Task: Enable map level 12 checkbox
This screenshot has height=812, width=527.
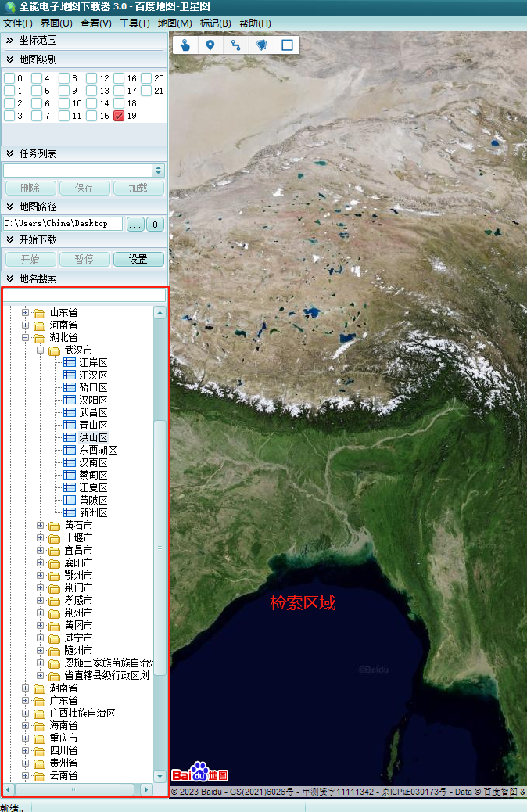Action: pyautogui.click(x=91, y=78)
